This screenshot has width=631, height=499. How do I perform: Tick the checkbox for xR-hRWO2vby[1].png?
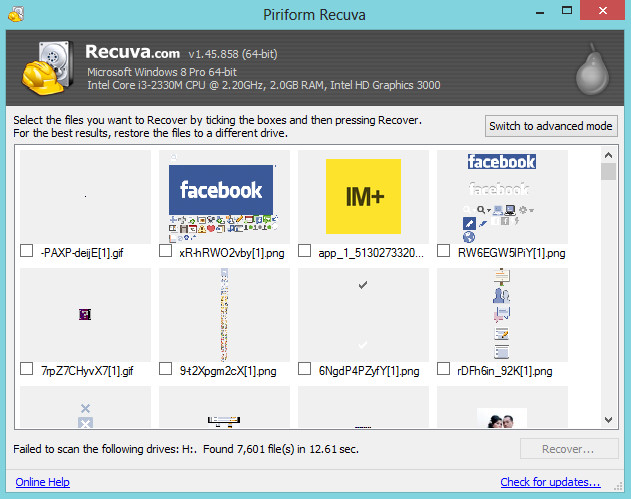(x=165, y=251)
